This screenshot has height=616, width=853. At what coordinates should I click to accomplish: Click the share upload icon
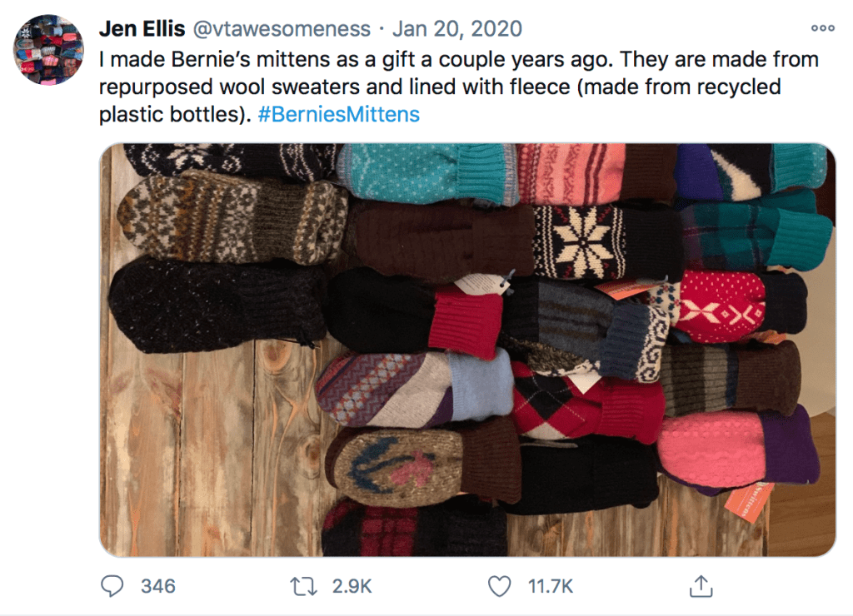[700, 586]
